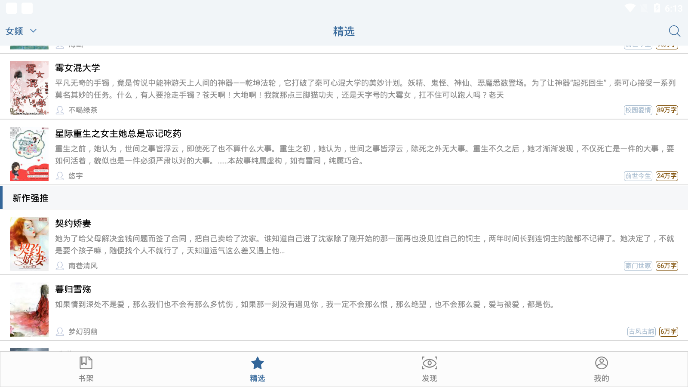Image resolution: width=688 pixels, height=387 pixels.
Task: Select author name 梦幻羽殇
Action: point(83,332)
